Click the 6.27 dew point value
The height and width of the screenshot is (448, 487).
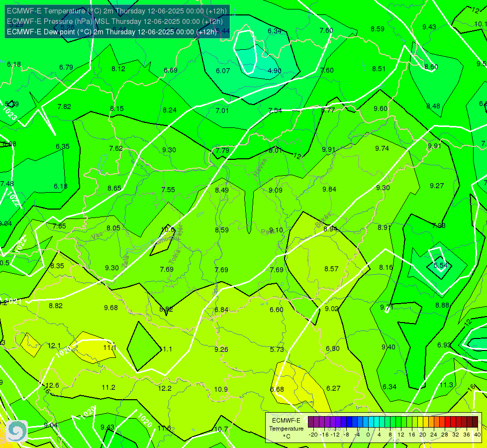coord(333,389)
